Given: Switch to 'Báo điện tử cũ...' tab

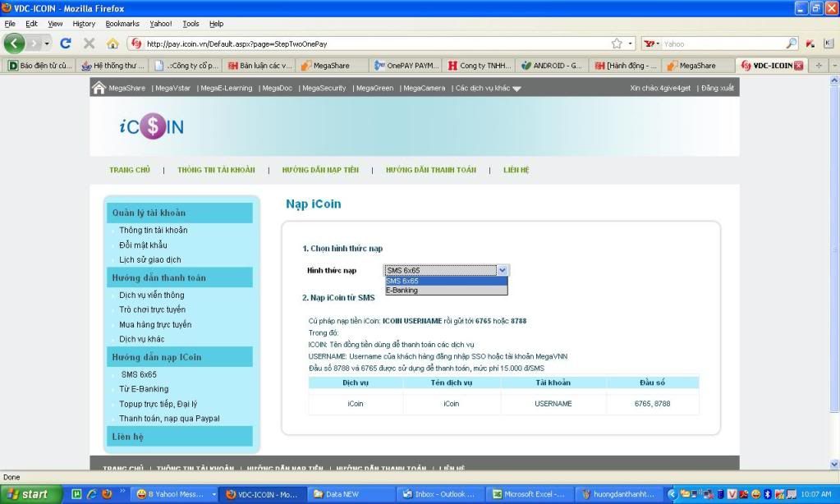Looking at the screenshot, I should tap(40, 66).
